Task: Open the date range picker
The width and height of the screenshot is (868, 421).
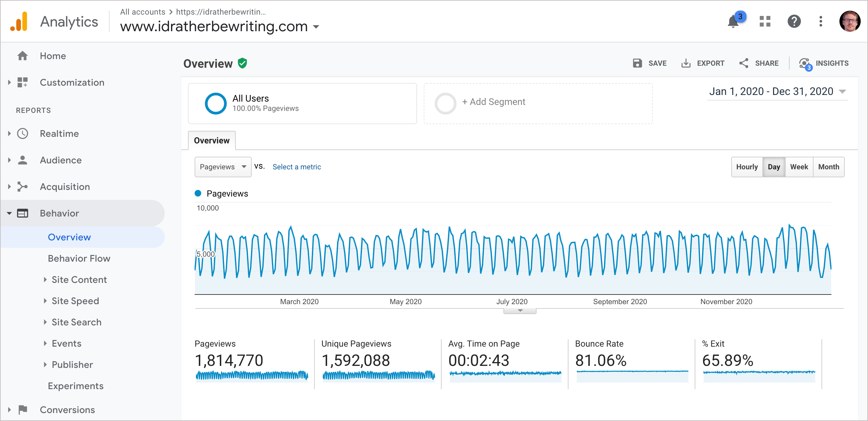Action: [x=777, y=91]
